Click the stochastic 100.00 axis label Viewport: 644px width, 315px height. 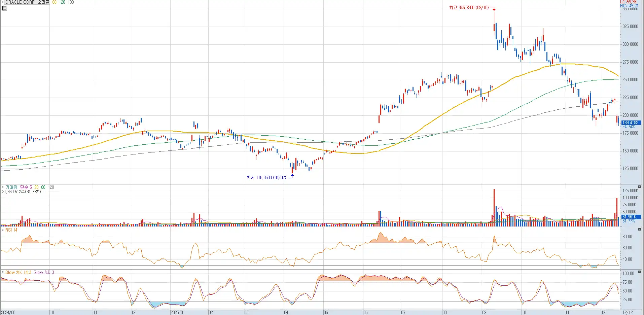628,273
